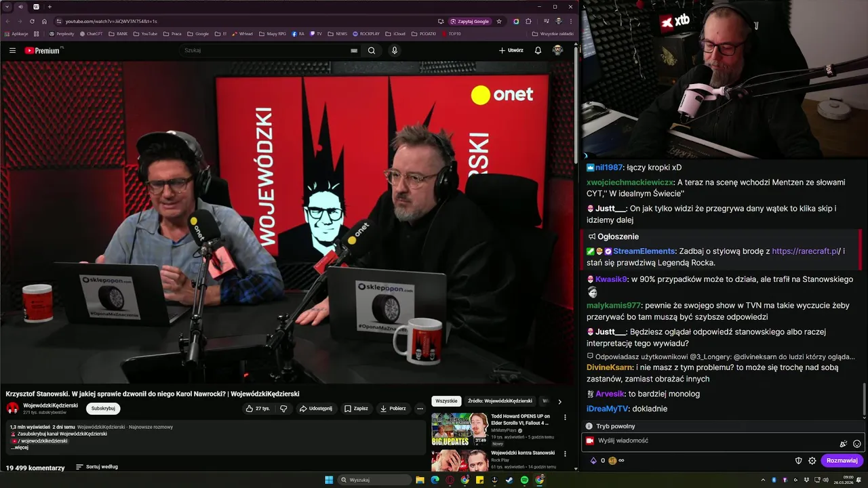
Task: Open the NEWS bookmarks folder
Action: (x=337, y=33)
